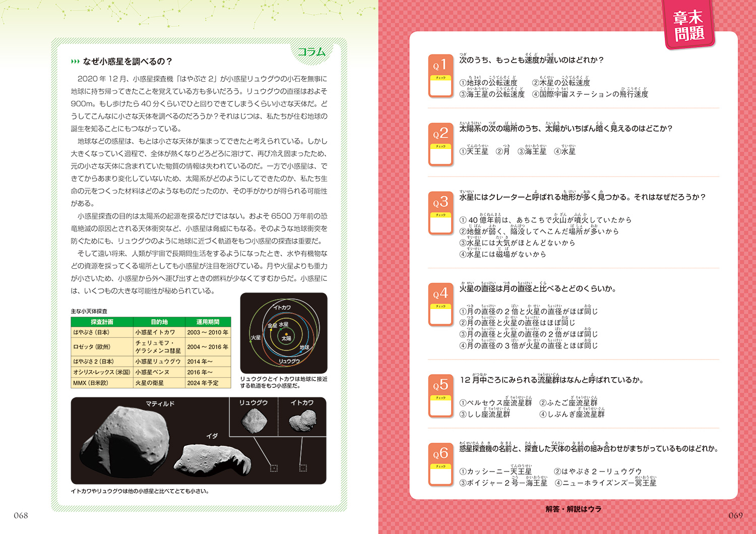Image resolution: width=756 pixels, height=534 pixels.
Task: Click the 探査計画 table header
Action: coord(102,322)
